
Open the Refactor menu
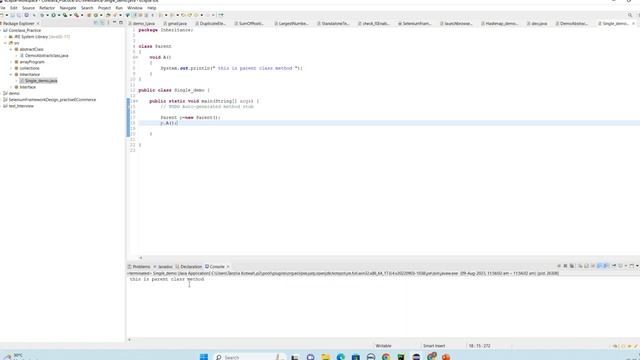pos(47,8)
